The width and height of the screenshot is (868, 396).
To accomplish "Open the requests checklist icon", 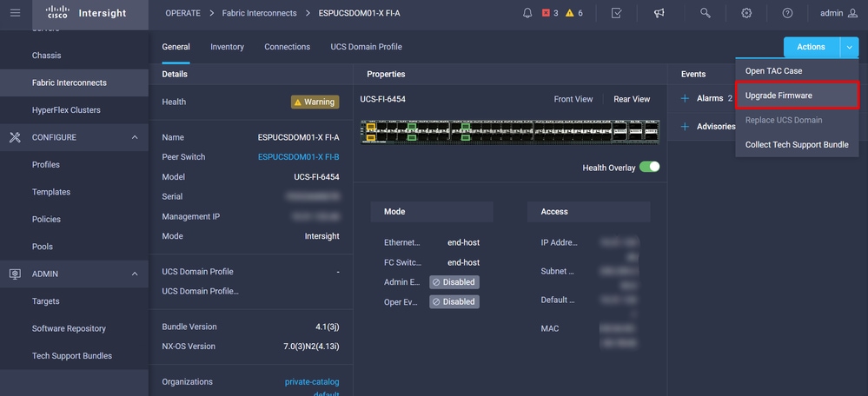I will coord(617,13).
